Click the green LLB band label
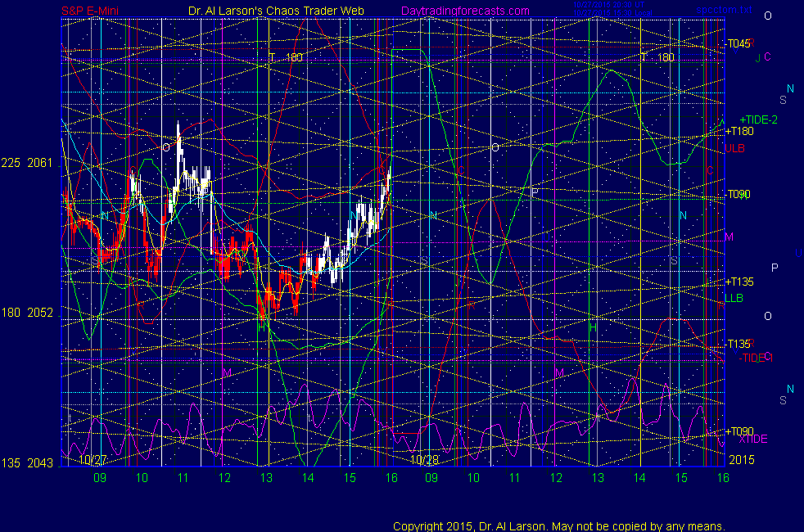This screenshot has width=804, height=532. tap(734, 298)
